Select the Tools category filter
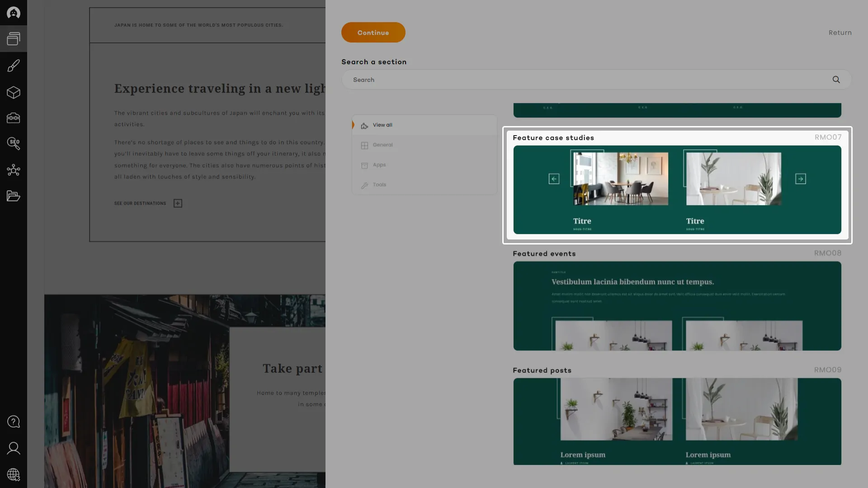The height and width of the screenshot is (488, 868). (379, 185)
